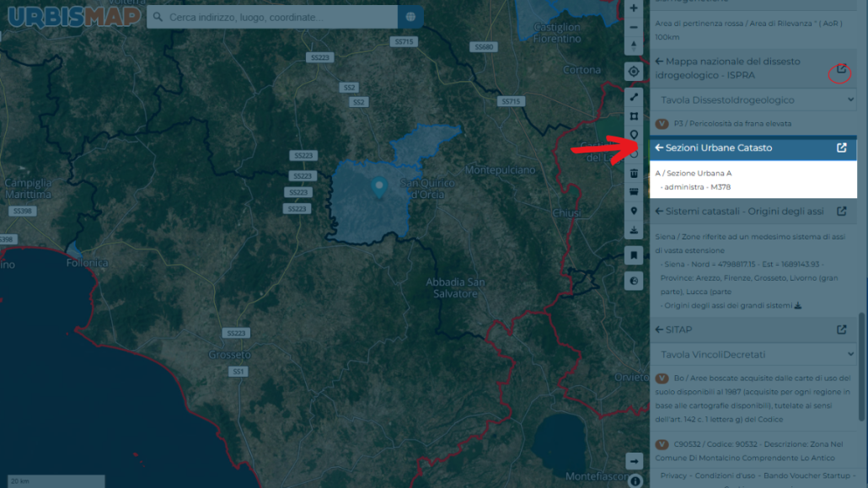Select the draw area polygon tool
868x488 pixels.
(x=634, y=116)
